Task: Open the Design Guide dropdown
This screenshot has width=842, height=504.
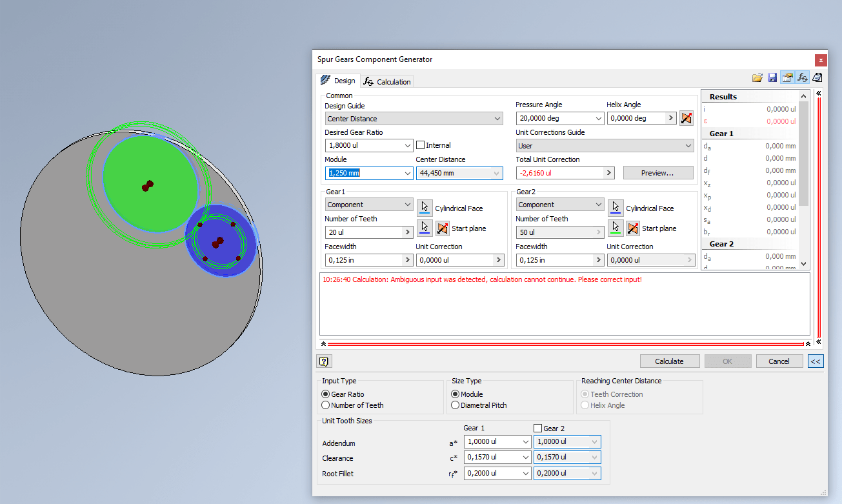Action: tap(497, 118)
